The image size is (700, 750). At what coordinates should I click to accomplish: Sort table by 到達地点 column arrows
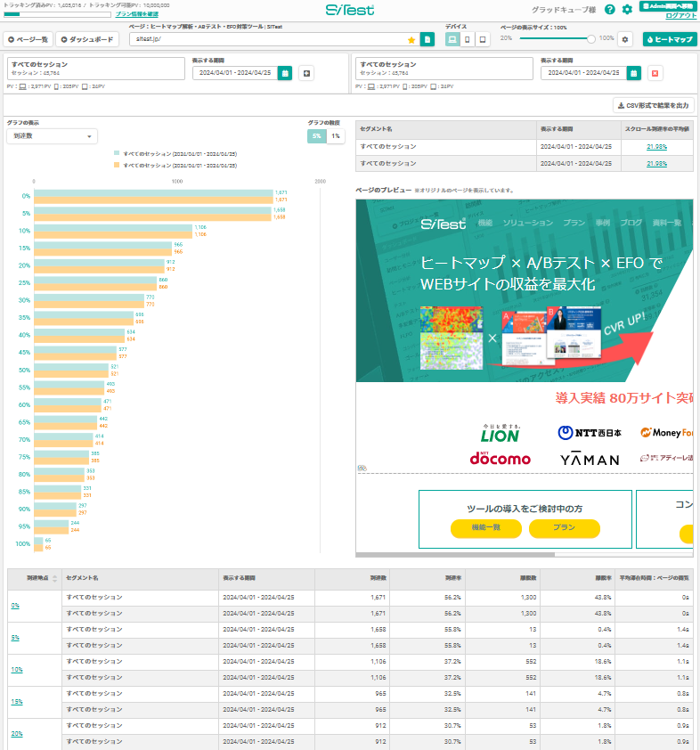click(55, 579)
